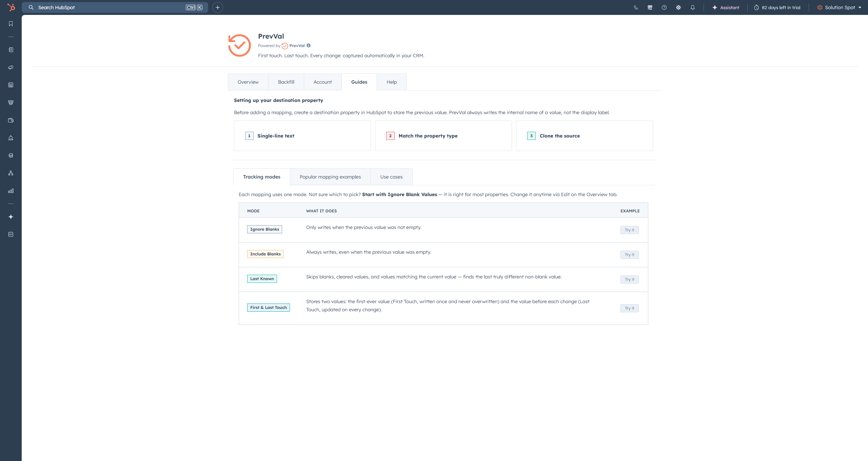Screen dimensions: 868x461
Task: Click Try it for Last Known
Action: click(629, 279)
